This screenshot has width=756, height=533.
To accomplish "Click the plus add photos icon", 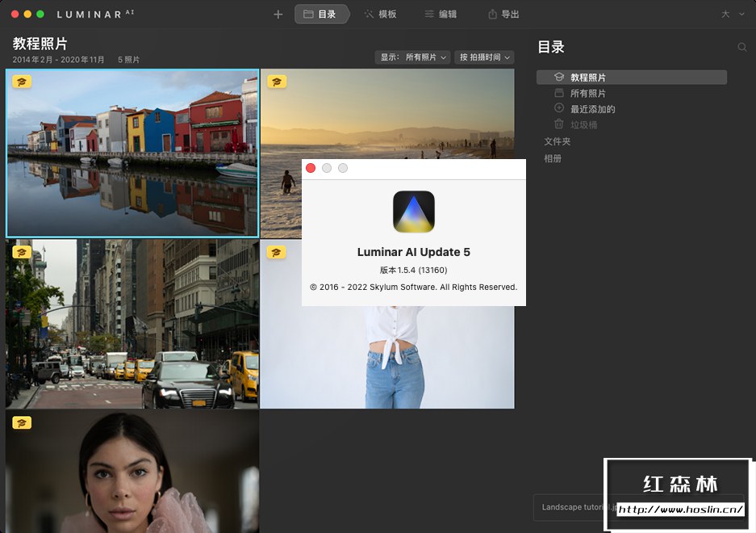I will tap(278, 15).
